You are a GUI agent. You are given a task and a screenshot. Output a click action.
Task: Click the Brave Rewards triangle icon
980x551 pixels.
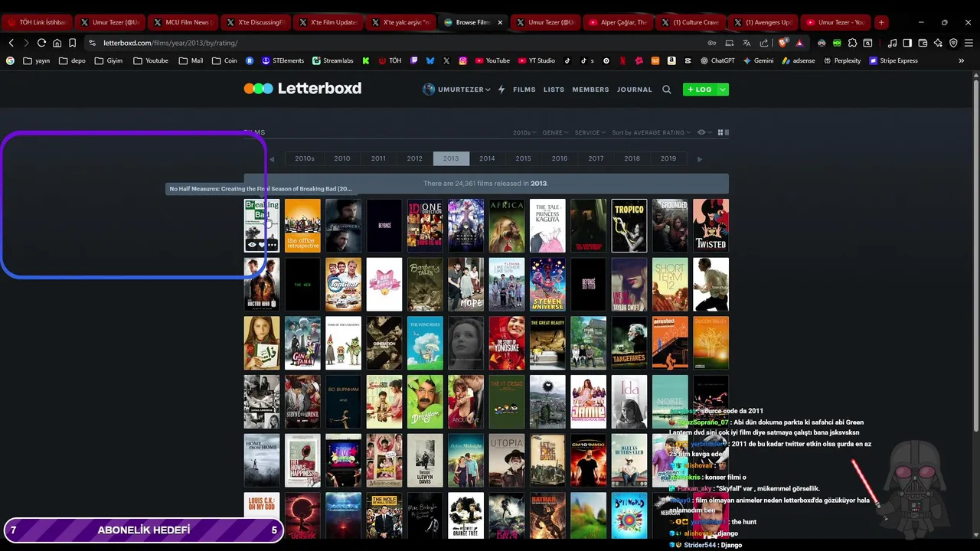coord(799,43)
